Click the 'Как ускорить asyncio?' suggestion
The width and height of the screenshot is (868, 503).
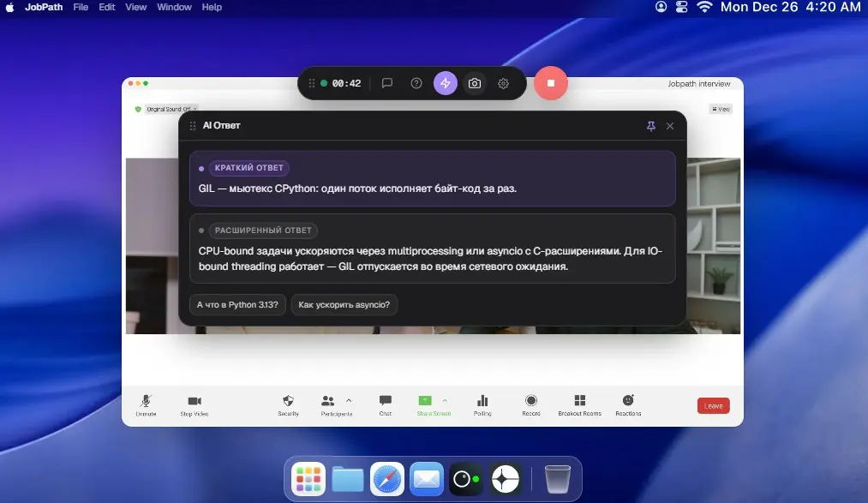click(x=344, y=304)
